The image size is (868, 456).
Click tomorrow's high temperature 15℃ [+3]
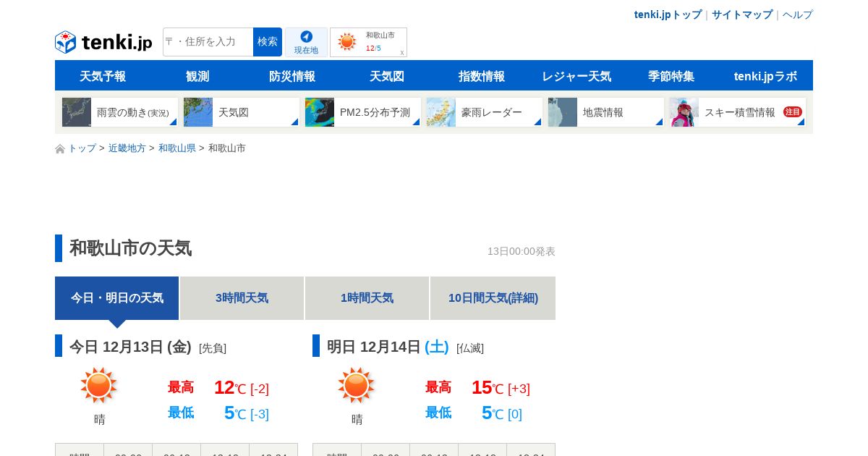(x=501, y=388)
